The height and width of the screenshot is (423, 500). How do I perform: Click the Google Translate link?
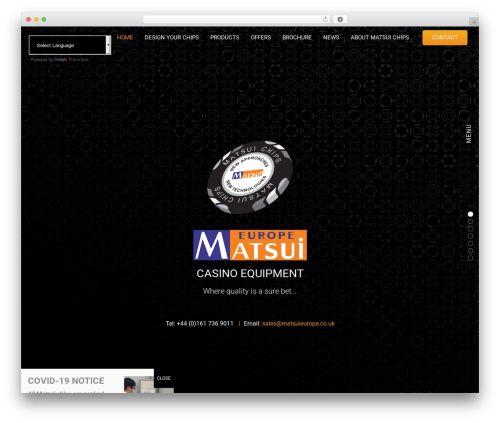pos(71,60)
